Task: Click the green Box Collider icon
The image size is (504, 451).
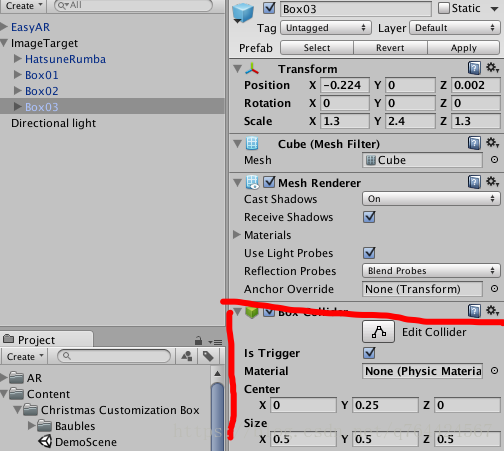Action: coord(252,312)
